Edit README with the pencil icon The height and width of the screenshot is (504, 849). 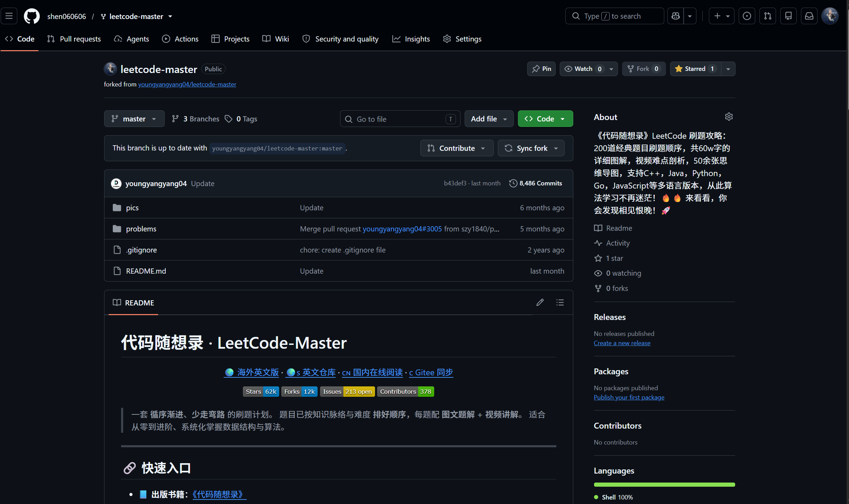tap(540, 303)
